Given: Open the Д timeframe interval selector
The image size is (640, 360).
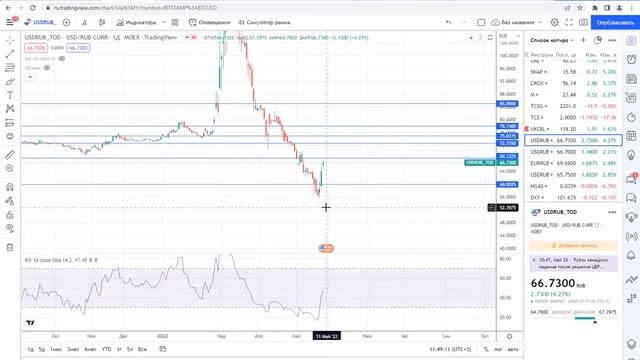Looking at the screenshot, I should [x=84, y=22].
